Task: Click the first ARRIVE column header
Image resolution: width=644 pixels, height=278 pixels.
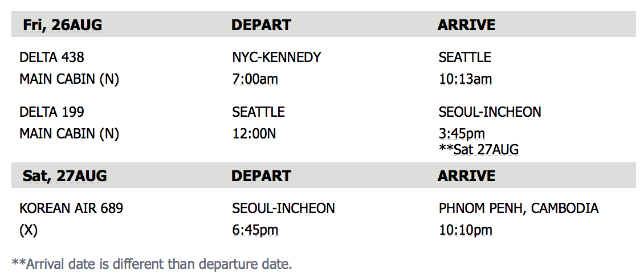Action: [x=467, y=25]
